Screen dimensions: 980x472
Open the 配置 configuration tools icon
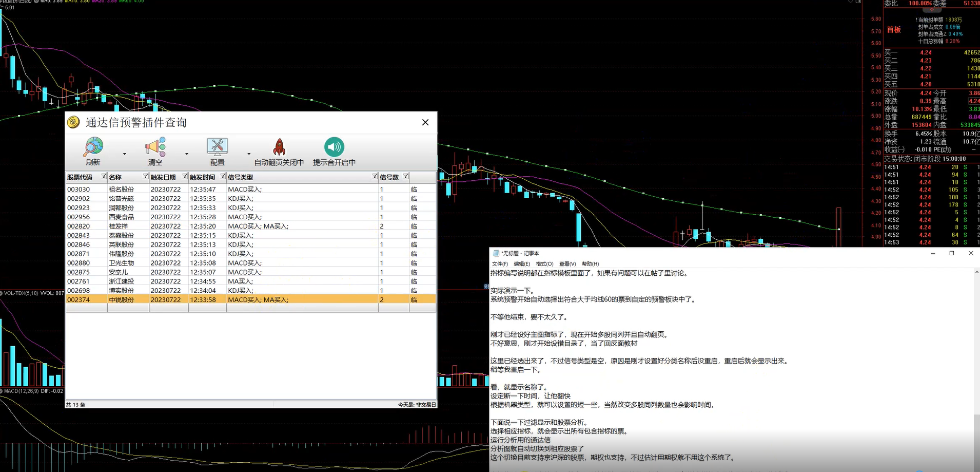click(218, 147)
